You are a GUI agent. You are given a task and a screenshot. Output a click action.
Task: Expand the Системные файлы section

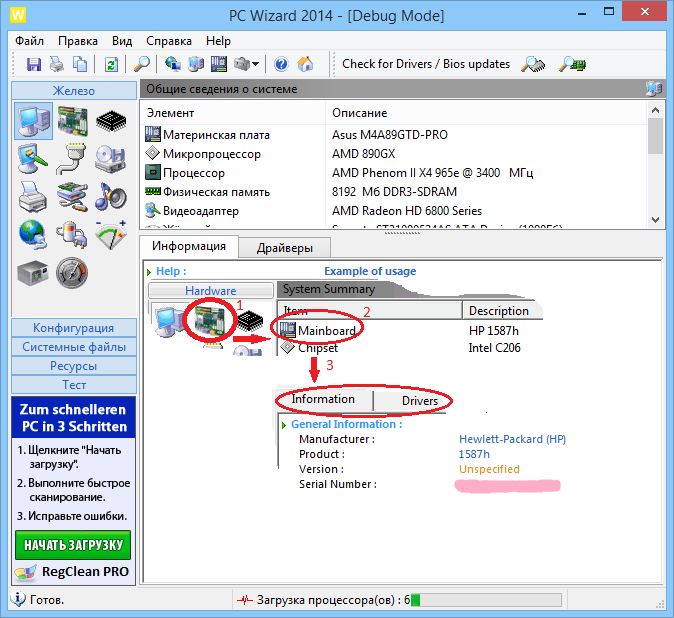pyautogui.click(x=74, y=347)
